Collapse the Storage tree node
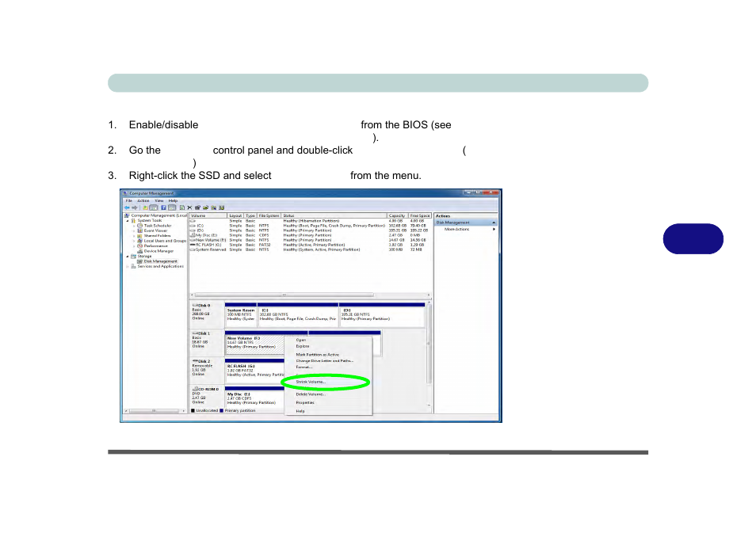This screenshot has width=756, height=533. pyautogui.click(x=128, y=257)
